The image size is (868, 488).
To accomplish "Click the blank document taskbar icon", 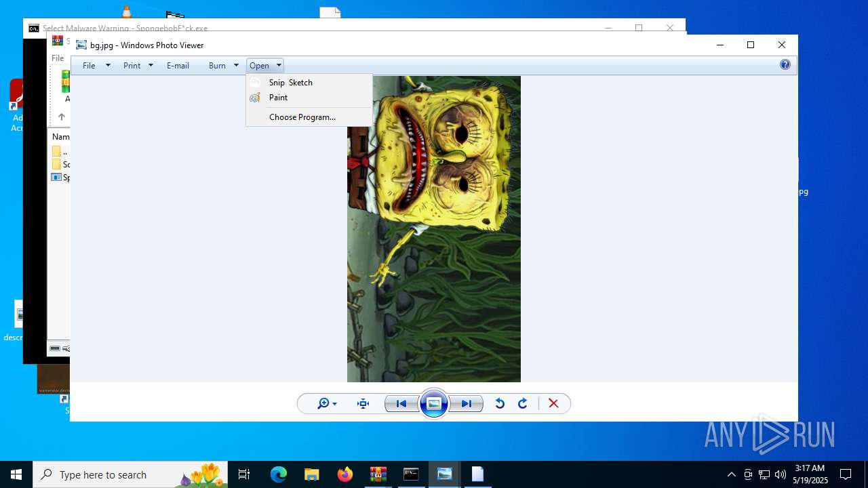I will [477, 474].
